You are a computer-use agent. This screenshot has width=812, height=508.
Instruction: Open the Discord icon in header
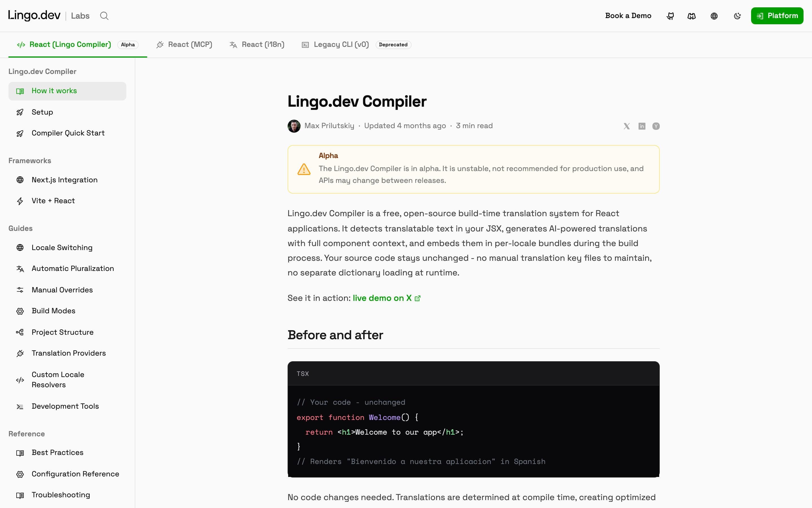tap(692, 16)
